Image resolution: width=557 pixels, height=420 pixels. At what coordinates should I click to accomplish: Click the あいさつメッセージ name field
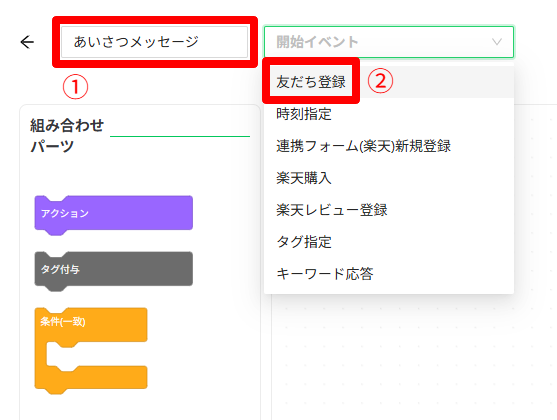click(154, 42)
